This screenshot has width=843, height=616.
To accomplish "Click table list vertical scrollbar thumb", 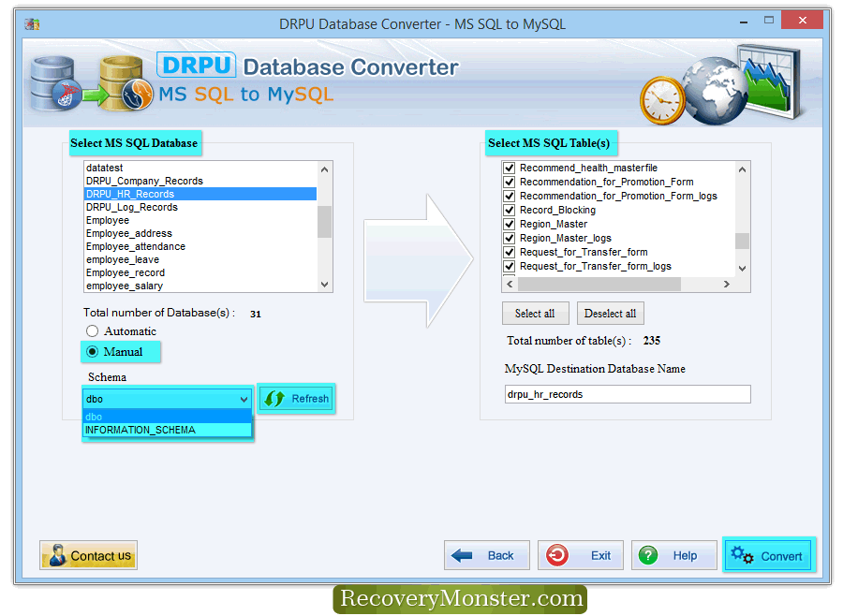I will [x=742, y=241].
